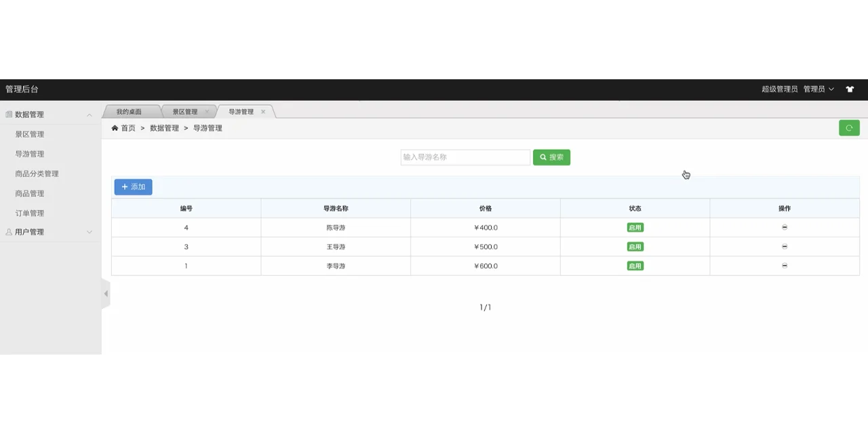This screenshot has width=868, height=433.
Task: Toggle 启用 status for 王导游
Action: pyautogui.click(x=635, y=247)
